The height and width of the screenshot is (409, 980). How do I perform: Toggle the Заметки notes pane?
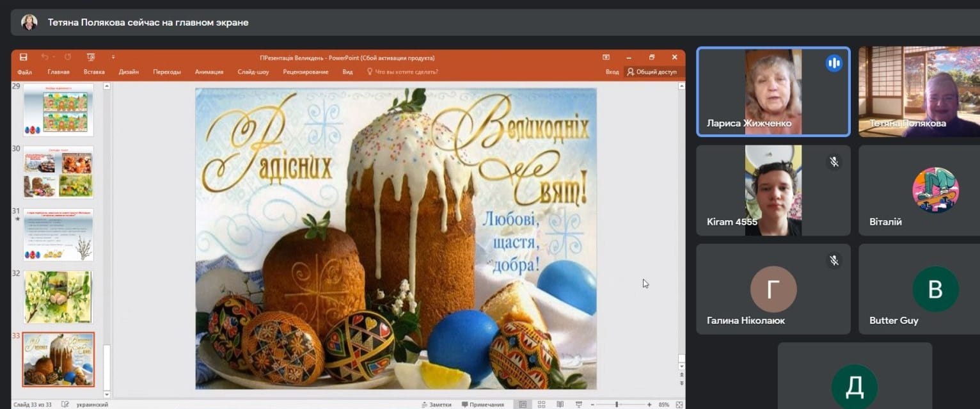coord(436,405)
